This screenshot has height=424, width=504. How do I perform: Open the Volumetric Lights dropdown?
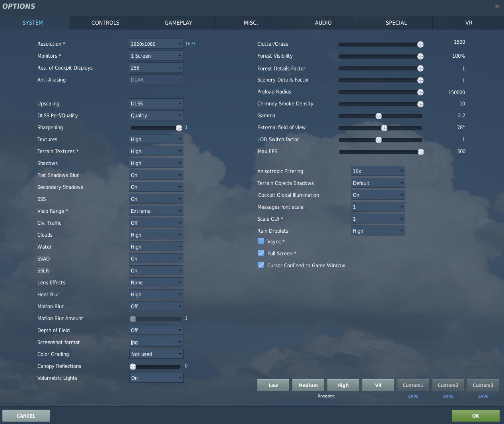(156, 378)
